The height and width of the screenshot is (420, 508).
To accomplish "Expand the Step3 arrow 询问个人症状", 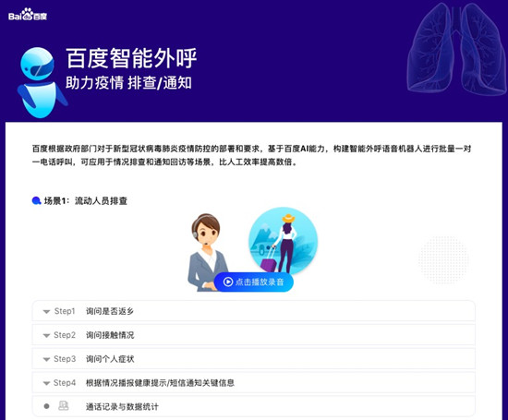I will pos(46,359).
